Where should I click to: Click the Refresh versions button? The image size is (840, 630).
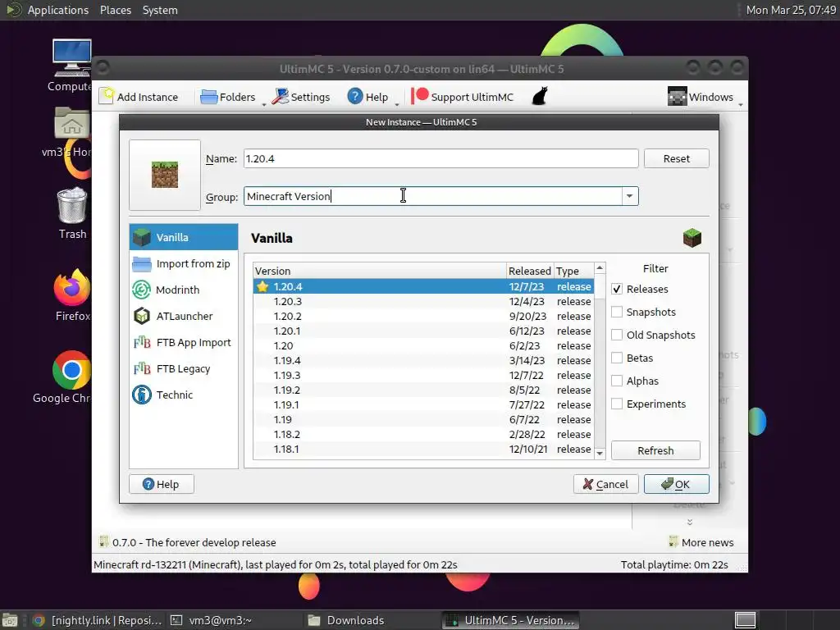pyautogui.click(x=655, y=450)
